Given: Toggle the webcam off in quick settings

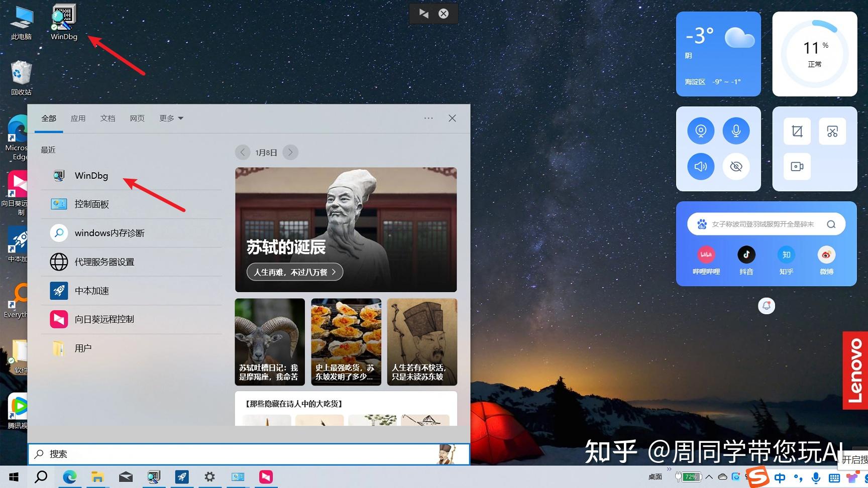Looking at the screenshot, I should [701, 130].
